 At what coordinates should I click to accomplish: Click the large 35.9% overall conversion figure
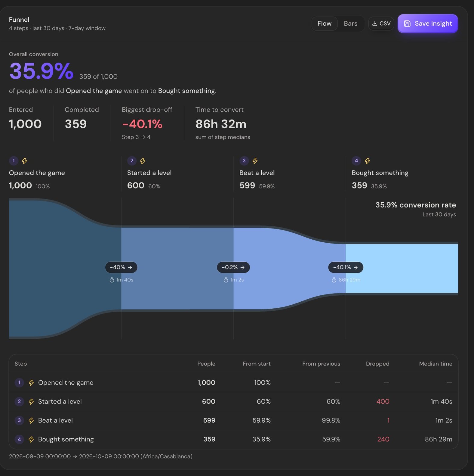click(42, 71)
